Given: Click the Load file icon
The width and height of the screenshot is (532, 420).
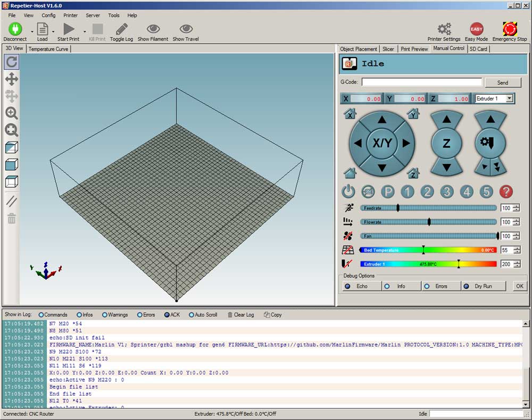Looking at the screenshot, I should 42,29.
